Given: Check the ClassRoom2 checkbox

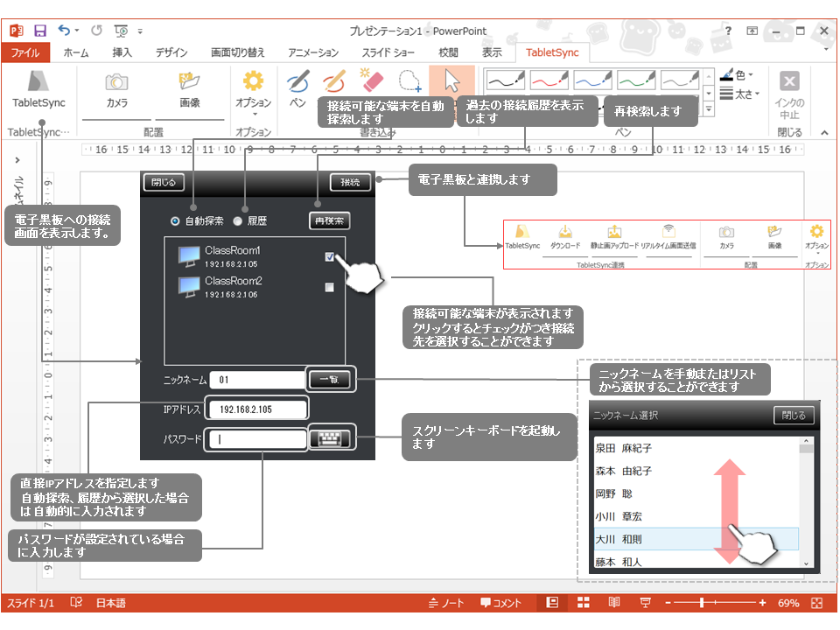Looking at the screenshot, I should [329, 287].
